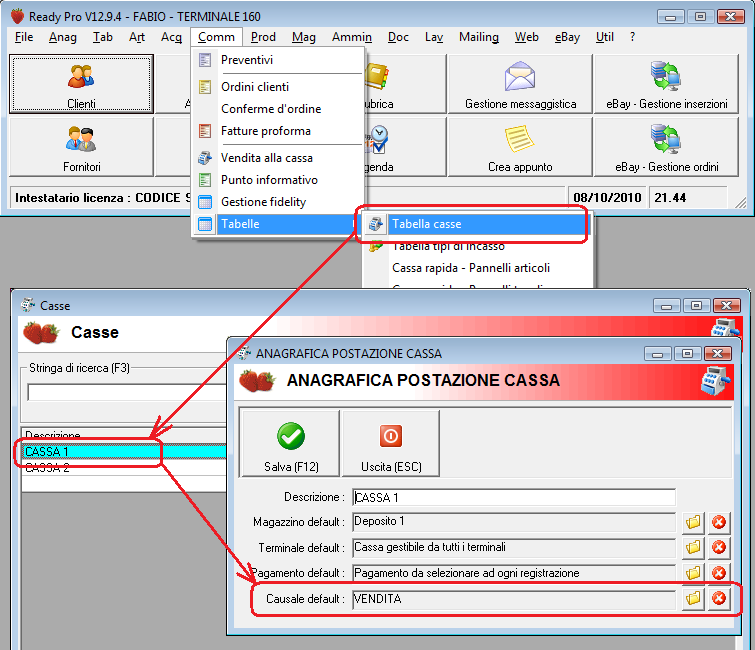Image resolution: width=755 pixels, height=650 pixels.
Task: Open the Doc menu
Action: coord(398,37)
